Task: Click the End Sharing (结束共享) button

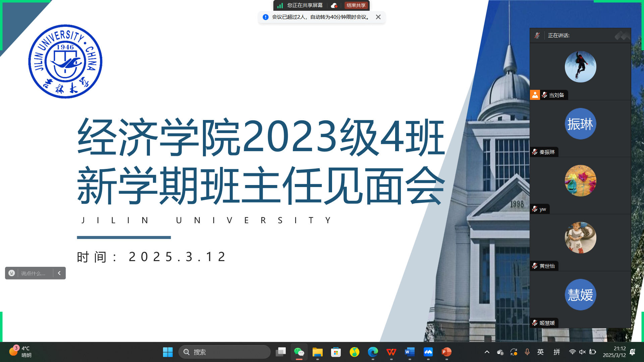Action: (356, 5)
